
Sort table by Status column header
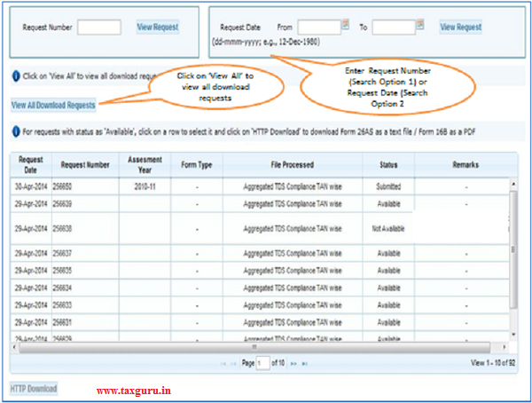(388, 164)
